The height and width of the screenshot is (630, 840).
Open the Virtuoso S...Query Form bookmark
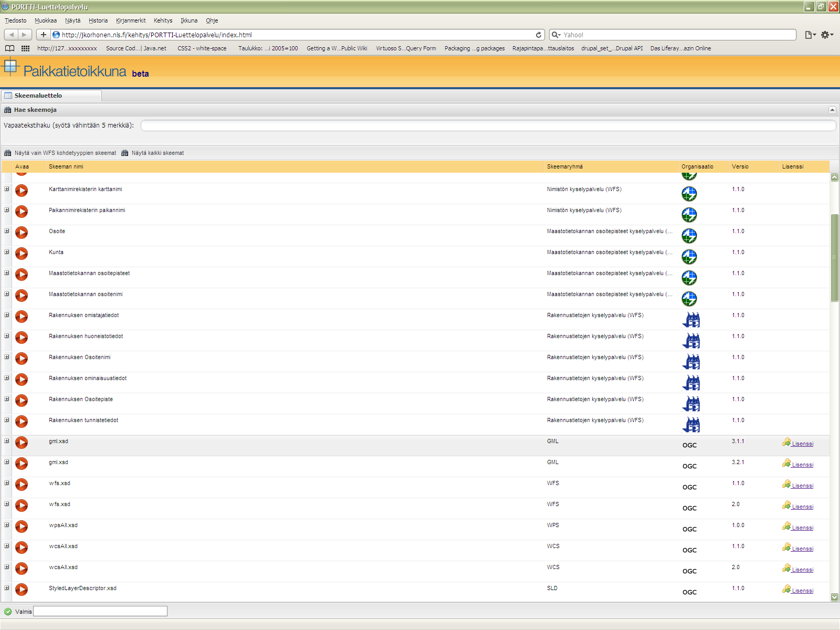pos(406,48)
